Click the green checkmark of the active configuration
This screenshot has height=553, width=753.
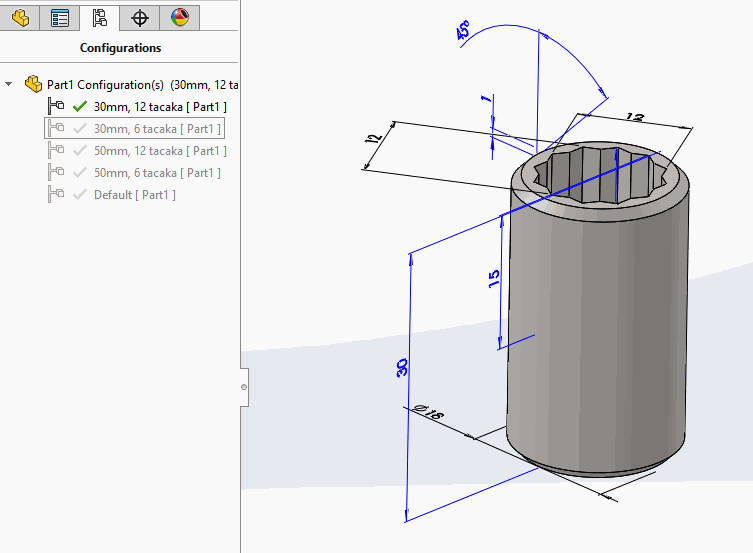[x=80, y=106]
